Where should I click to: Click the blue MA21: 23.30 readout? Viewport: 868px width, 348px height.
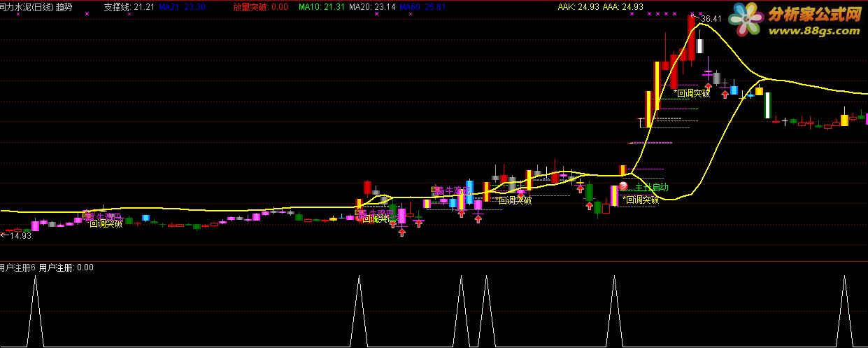(182, 7)
